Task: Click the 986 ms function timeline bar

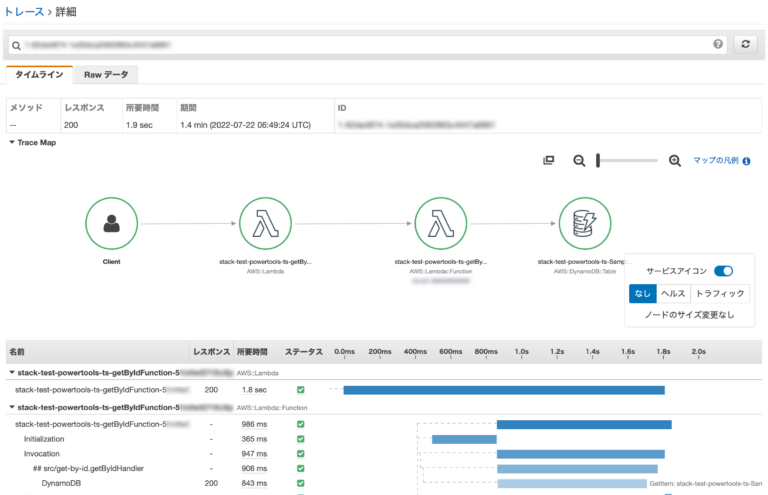Action: pyautogui.click(x=584, y=424)
